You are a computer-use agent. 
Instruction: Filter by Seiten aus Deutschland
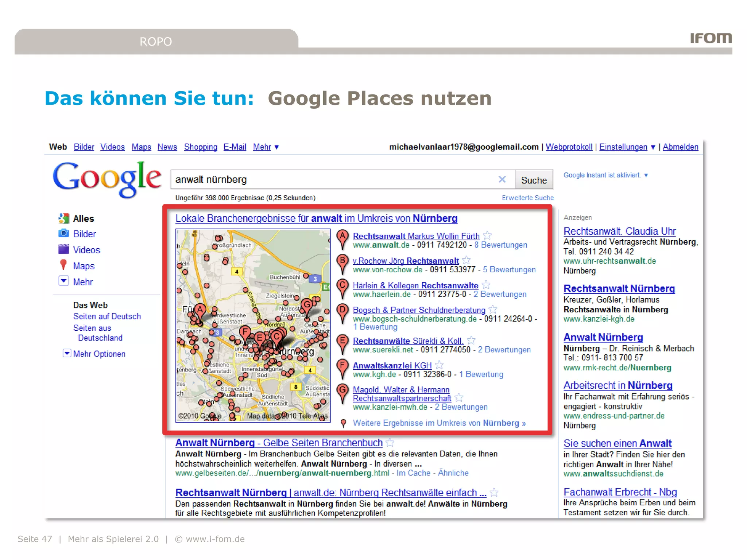coord(98,333)
